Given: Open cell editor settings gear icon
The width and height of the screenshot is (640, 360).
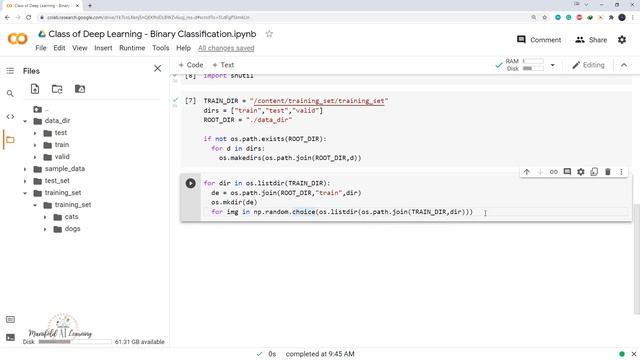Looking at the screenshot, I should click(581, 172).
